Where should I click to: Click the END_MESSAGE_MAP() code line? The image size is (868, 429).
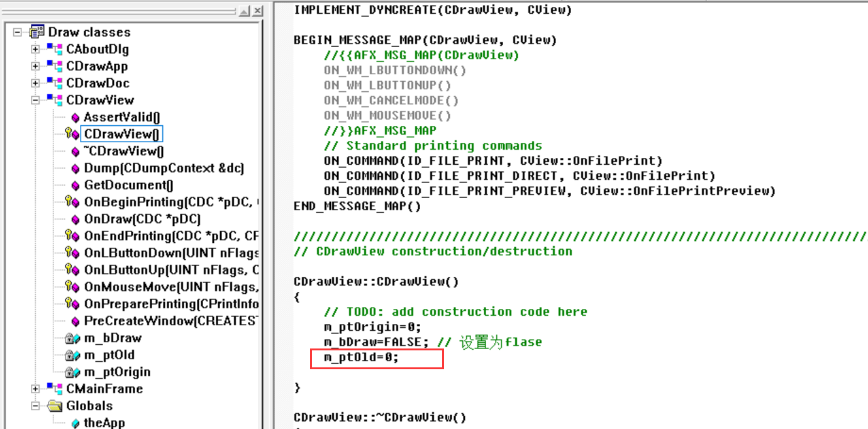coord(357,206)
